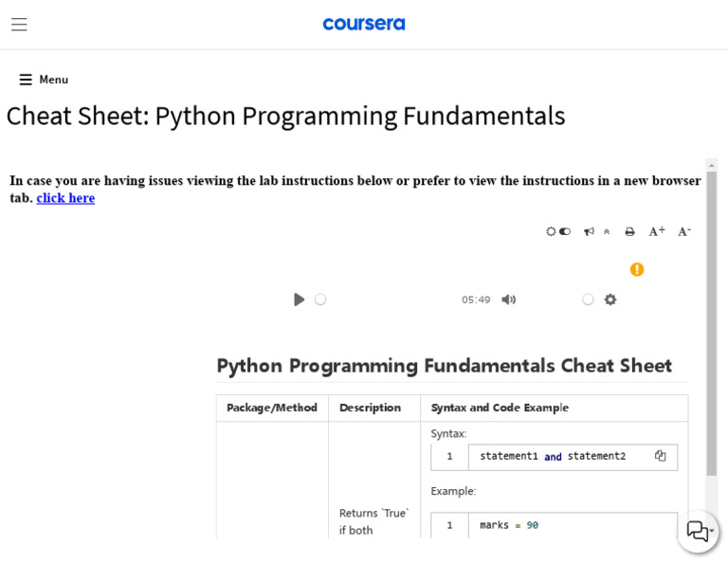Click the audio progress slider knob
The image size is (728, 563).
320,300
